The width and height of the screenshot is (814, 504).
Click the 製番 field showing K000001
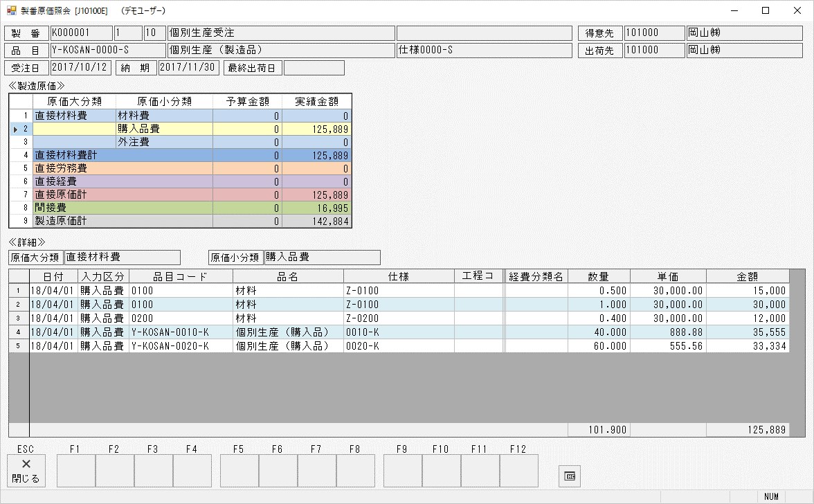point(81,33)
